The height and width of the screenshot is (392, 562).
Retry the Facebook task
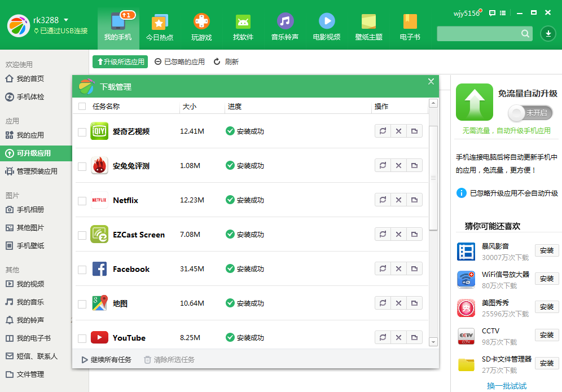(383, 268)
